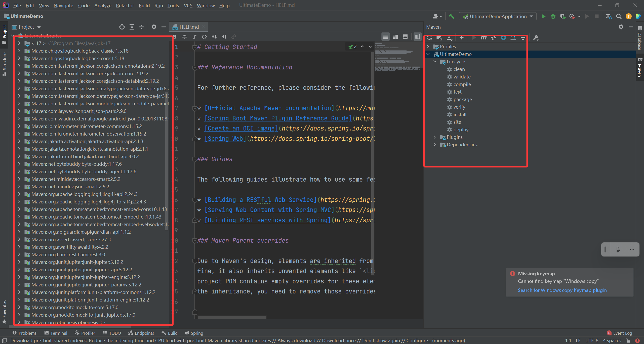Open Project panel settings gear
644x344 pixels.
click(x=154, y=27)
